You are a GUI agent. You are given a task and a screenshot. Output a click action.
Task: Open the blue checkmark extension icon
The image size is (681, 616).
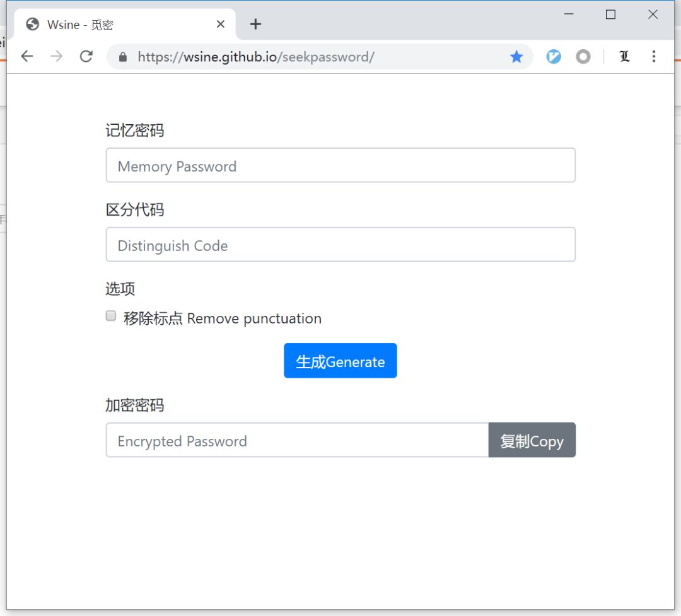pyautogui.click(x=553, y=56)
